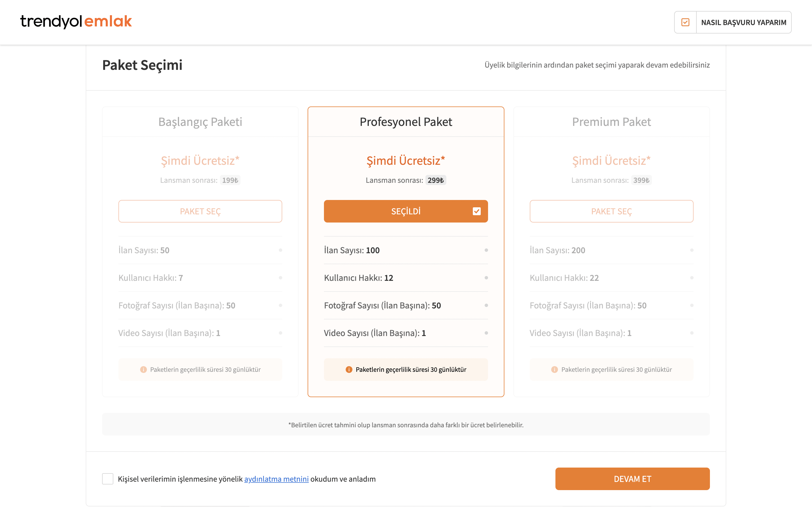Select the Başlangıç Paketi with Paket Seç

[x=200, y=211]
